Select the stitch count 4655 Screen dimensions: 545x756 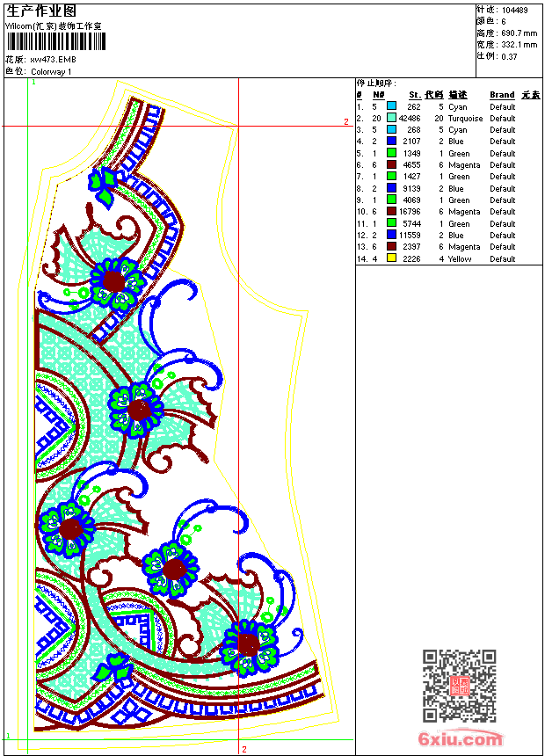(411, 165)
